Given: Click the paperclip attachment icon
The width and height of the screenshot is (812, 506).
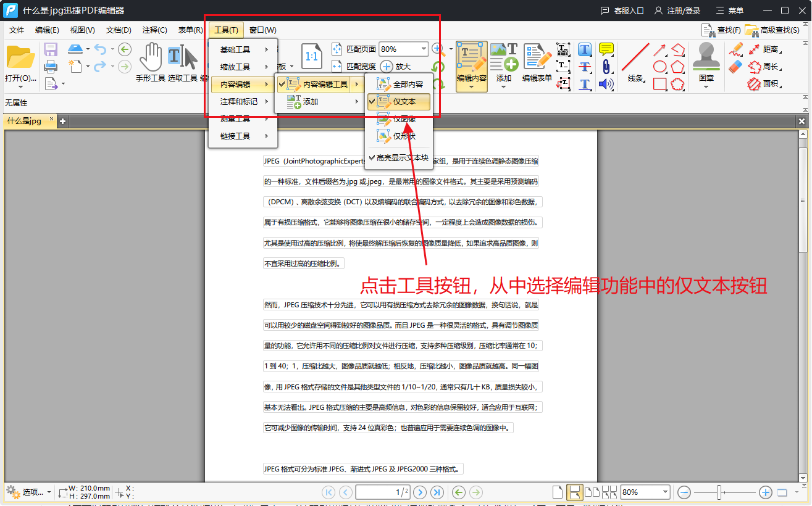Looking at the screenshot, I should [606, 67].
